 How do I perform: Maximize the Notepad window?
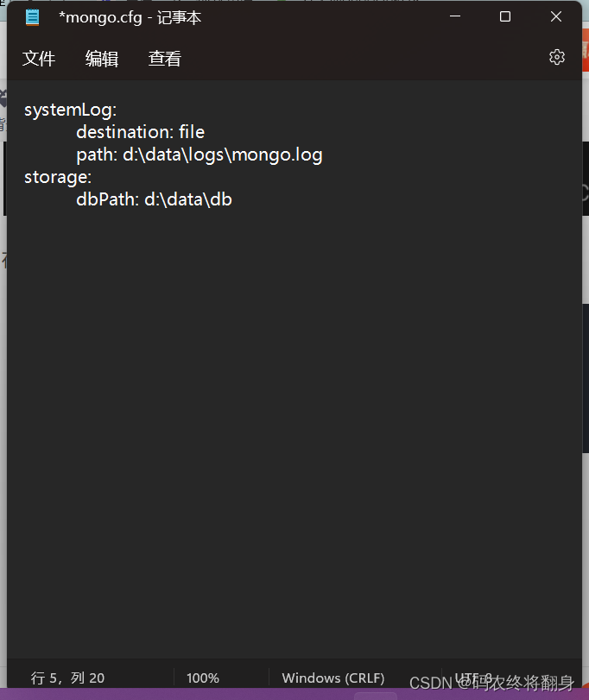click(505, 16)
